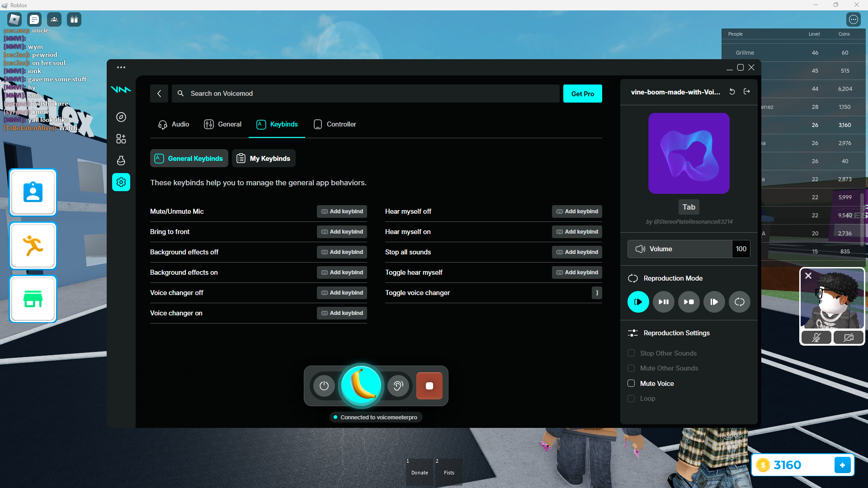Image resolution: width=868 pixels, height=488 pixels.
Task: Add keybind for Mute/Unmute Mic
Action: 342,211
